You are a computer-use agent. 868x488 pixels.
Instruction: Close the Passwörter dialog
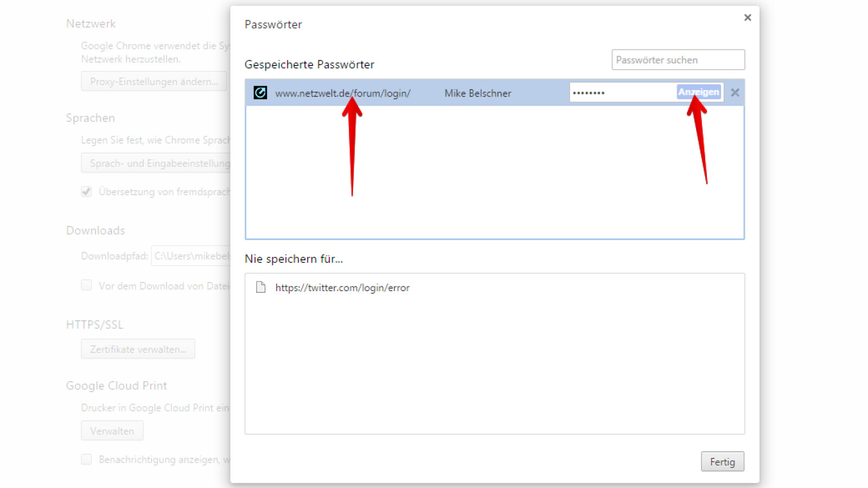(x=748, y=17)
